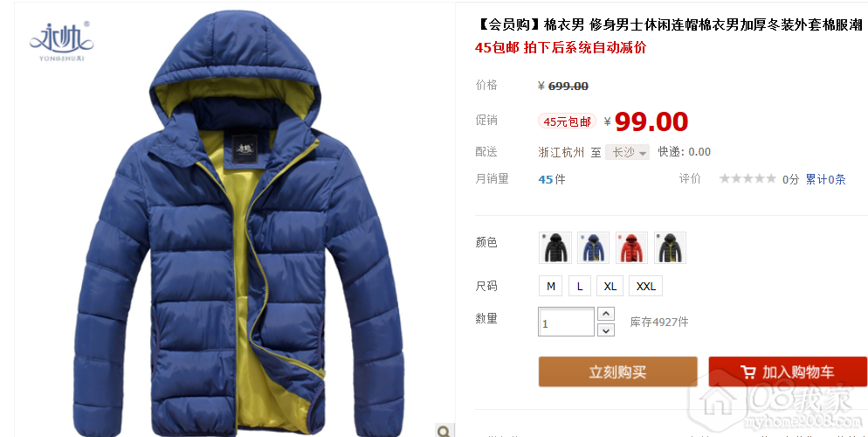Click the 立刻购买 buy now button
Screen dimensions: 868x437
click(x=617, y=371)
